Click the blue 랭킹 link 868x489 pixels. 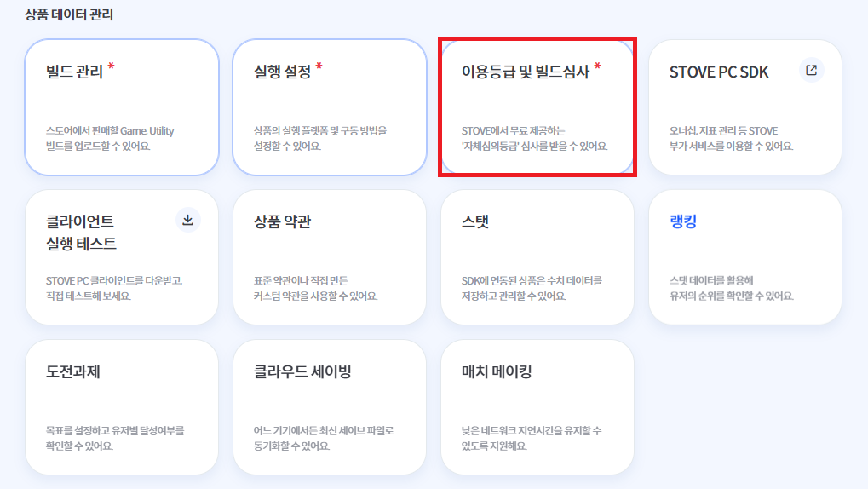pyautogui.click(x=683, y=221)
